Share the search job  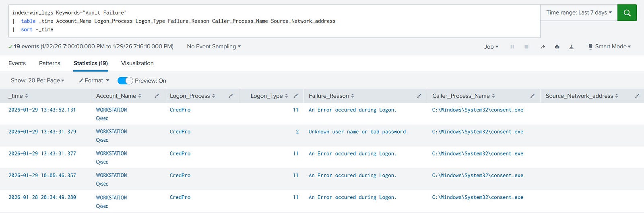[x=543, y=47]
